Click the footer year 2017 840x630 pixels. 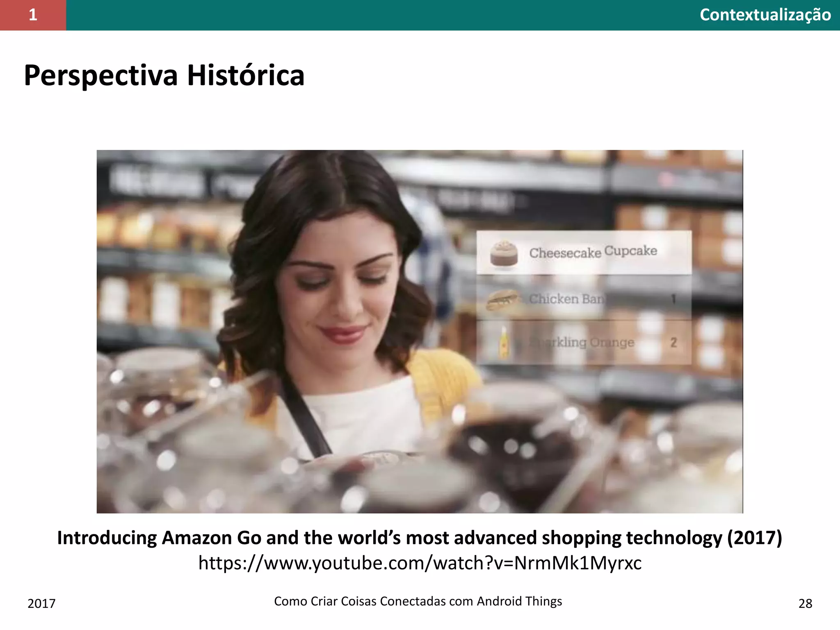(41, 603)
